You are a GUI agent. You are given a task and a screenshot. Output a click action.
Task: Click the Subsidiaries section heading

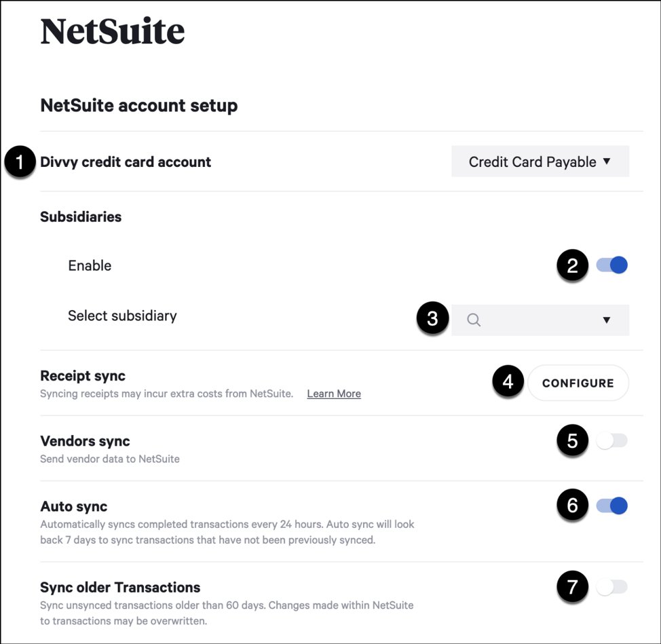point(81,217)
